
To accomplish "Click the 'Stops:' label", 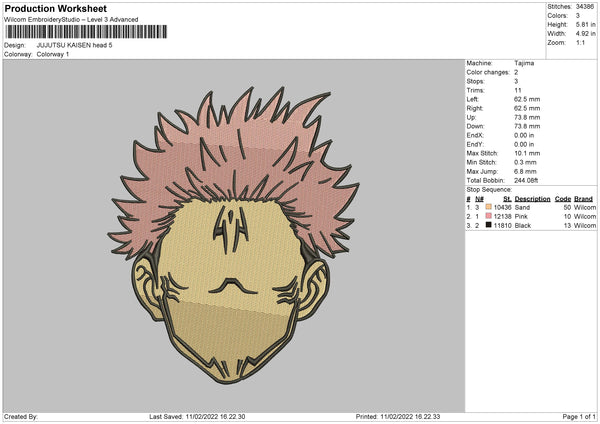I will click(x=475, y=82).
